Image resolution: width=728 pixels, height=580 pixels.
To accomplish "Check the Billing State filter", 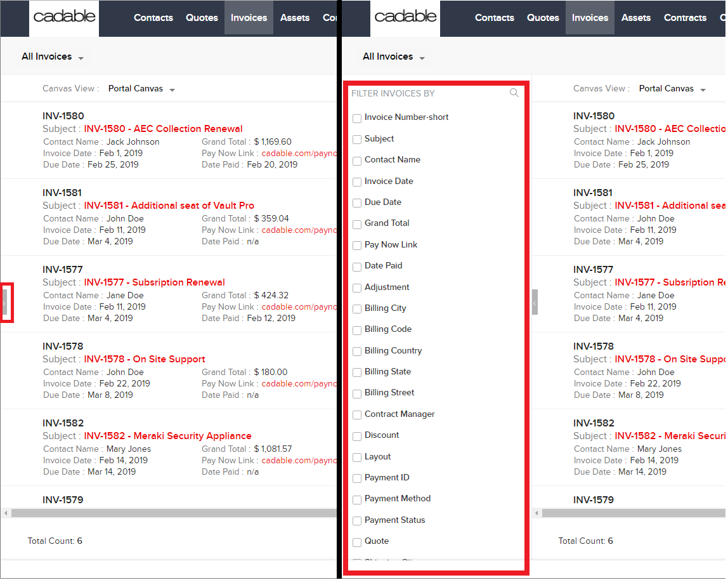I will click(x=357, y=372).
